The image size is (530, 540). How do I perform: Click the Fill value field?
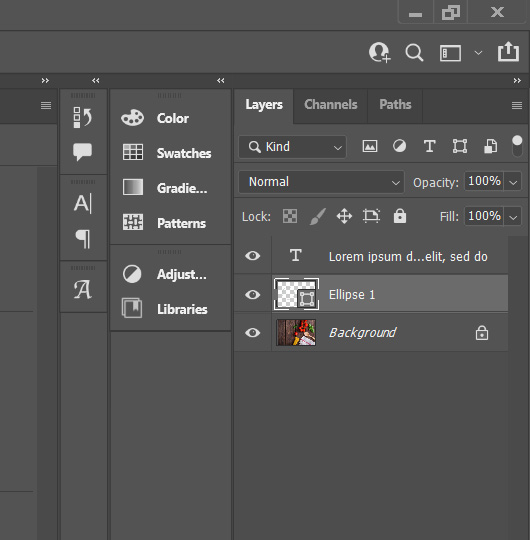point(484,216)
